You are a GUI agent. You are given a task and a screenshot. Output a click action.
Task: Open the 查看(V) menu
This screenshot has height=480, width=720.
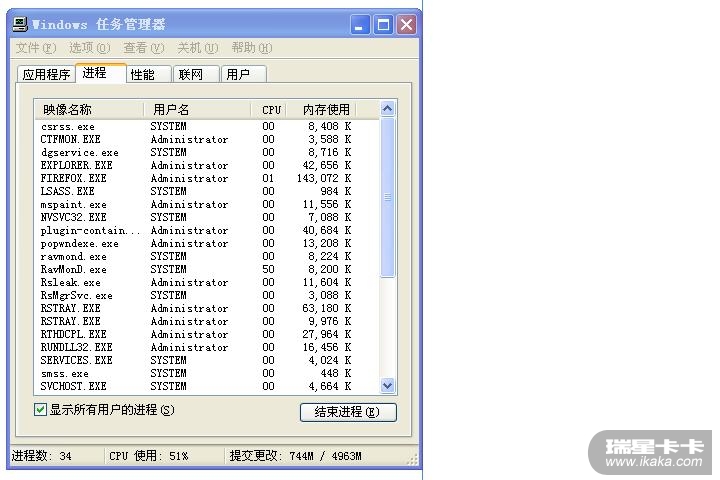pyautogui.click(x=144, y=48)
